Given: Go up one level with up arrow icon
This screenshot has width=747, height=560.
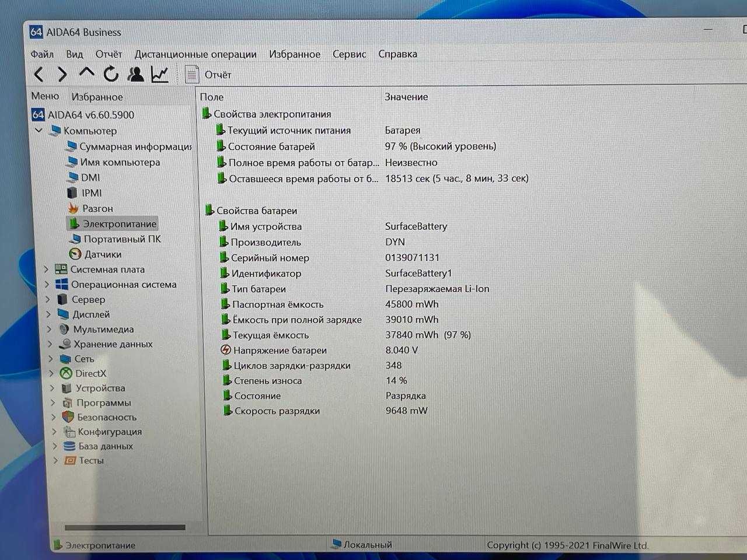Looking at the screenshot, I should [x=86, y=73].
